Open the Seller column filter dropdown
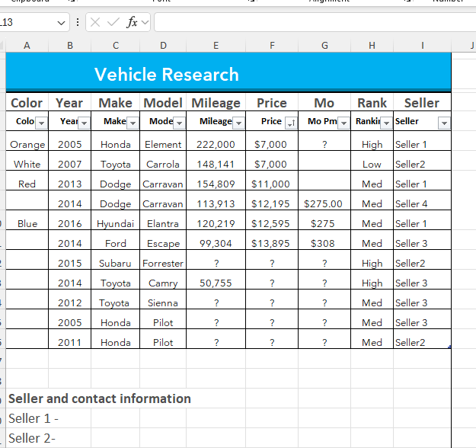476x448 pixels. (445, 123)
